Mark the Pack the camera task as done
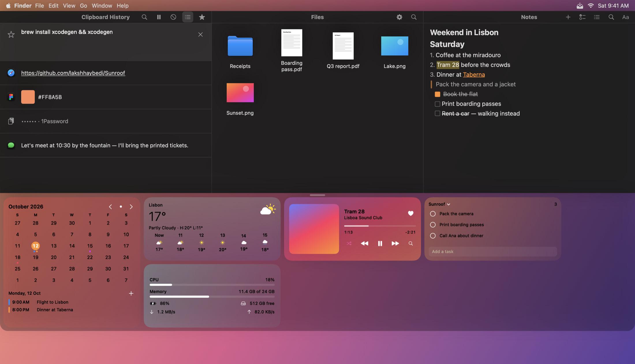Screen dimensions: 635x364 pyautogui.click(x=433, y=214)
